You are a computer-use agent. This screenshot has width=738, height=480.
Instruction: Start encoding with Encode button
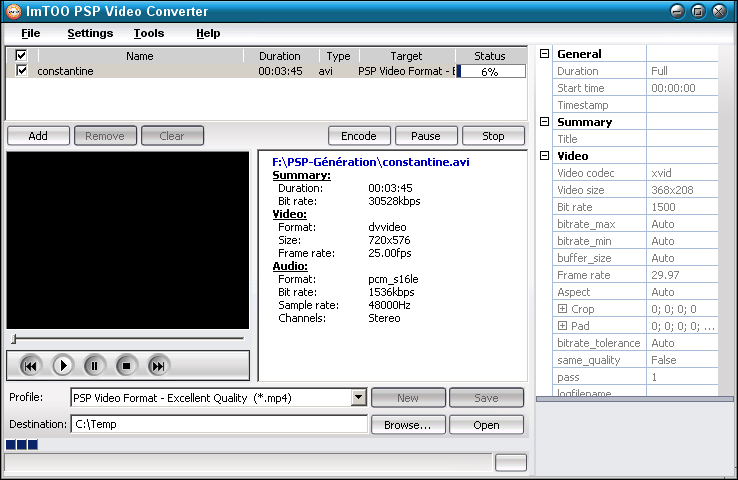359,136
